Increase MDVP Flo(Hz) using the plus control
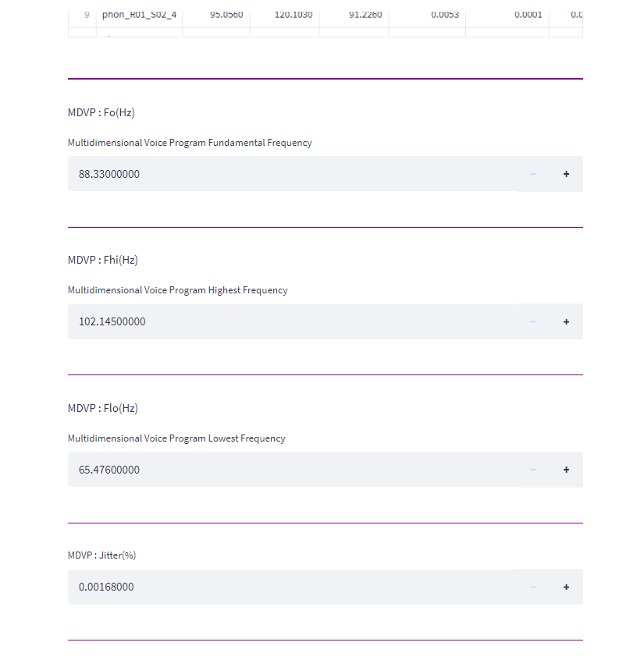Screen dimensions: 644x660 point(566,470)
